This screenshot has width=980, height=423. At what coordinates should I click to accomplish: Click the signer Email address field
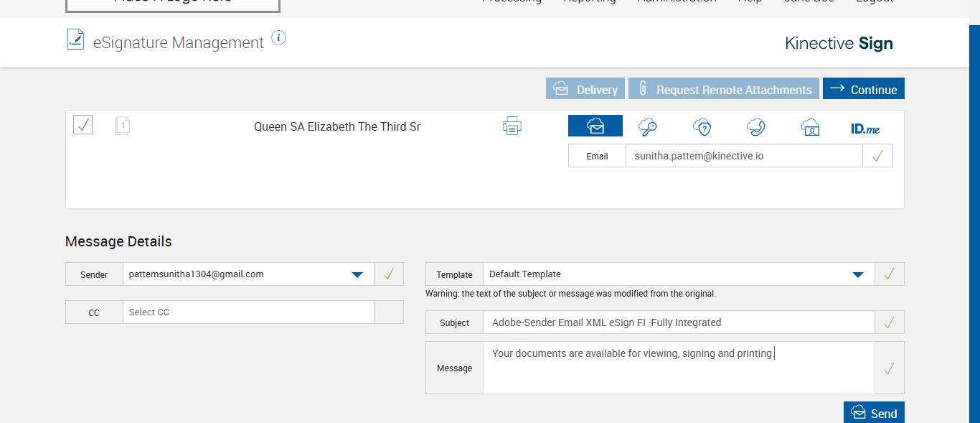[743, 156]
